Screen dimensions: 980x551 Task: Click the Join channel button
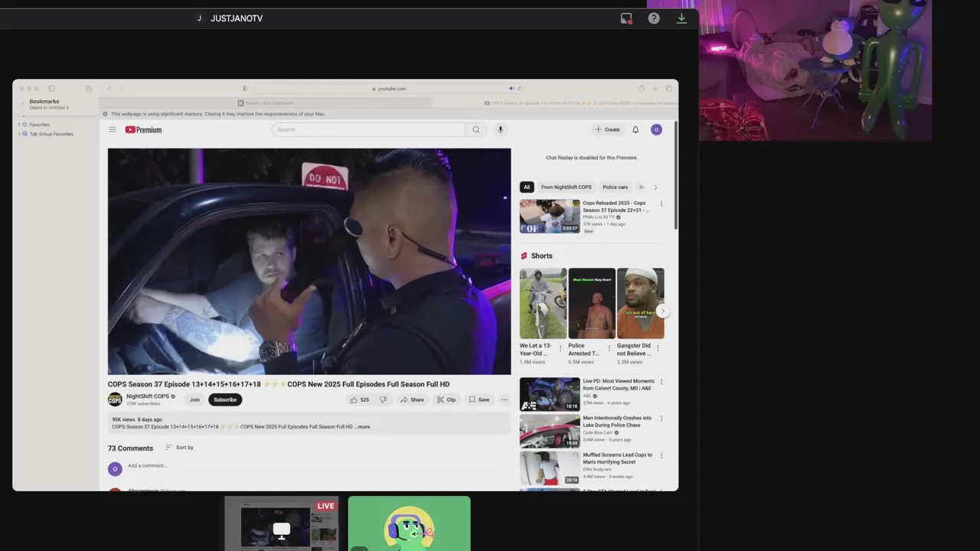tap(194, 399)
